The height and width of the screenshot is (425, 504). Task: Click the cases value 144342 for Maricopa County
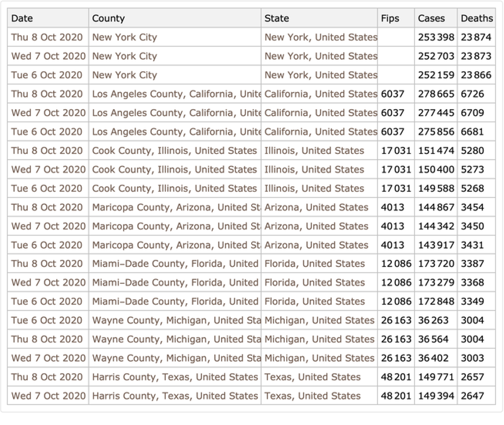tap(436, 226)
